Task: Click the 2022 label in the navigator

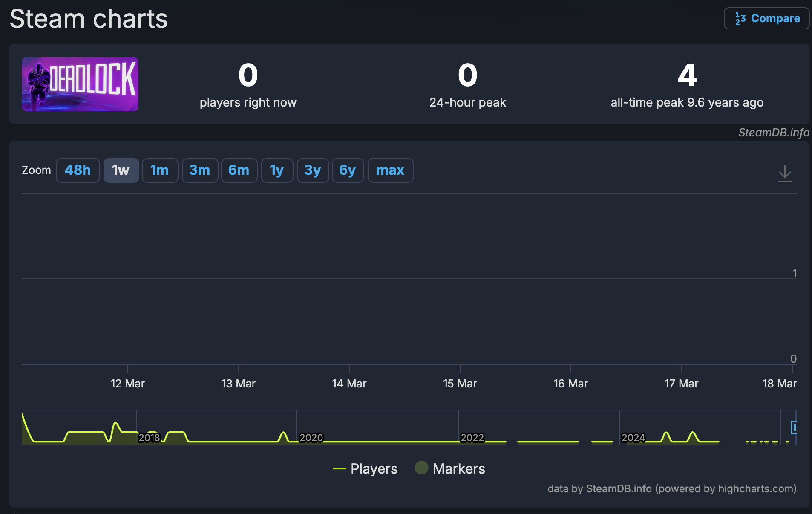Action: (x=472, y=438)
